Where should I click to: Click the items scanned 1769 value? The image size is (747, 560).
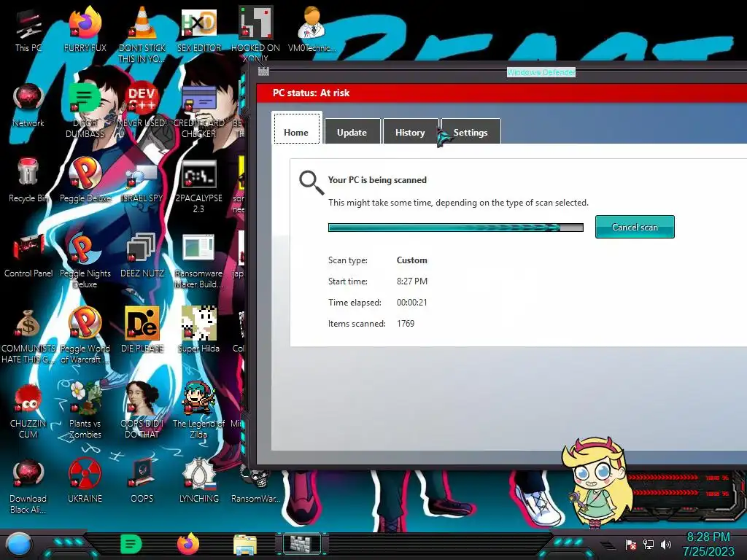[x=406, y=323]
